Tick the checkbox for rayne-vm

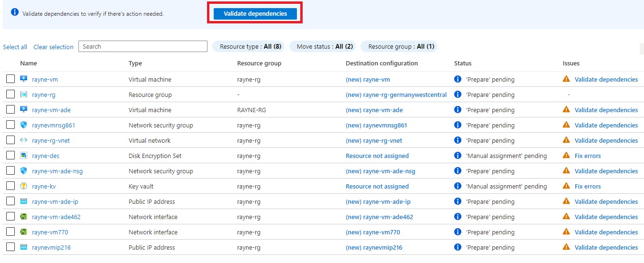click(11, 79)
